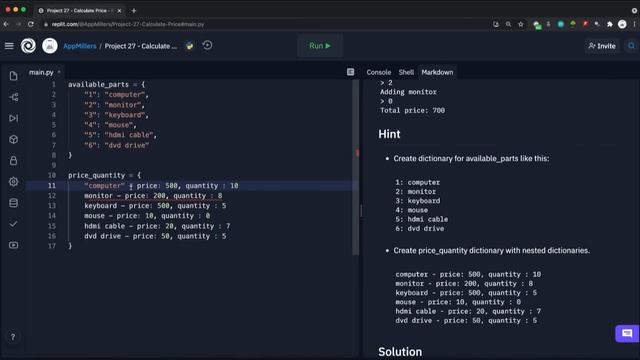Image resolution: width=640 pixels, height=360 pixels.
Task: Click "Total price: 700" output text
Action: click(412, 110)
